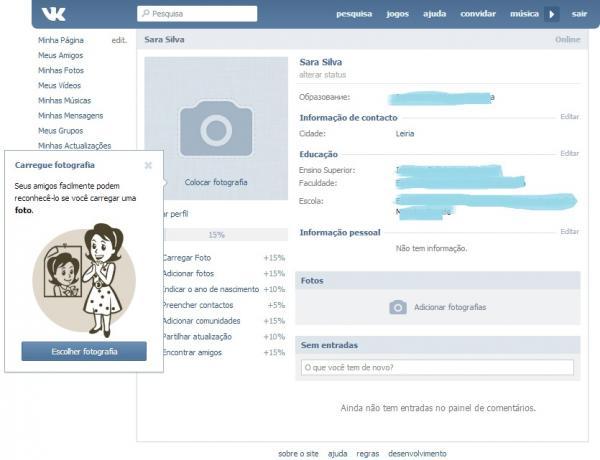Click the alterar status link

point(323,75)
